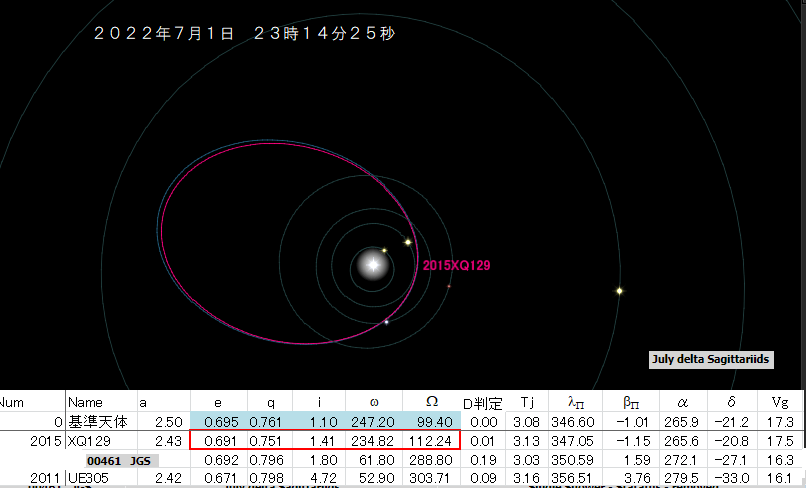Click the small yellow planet nearest the Sun
This screenshot has width=806, height=488.
[384, 250]
